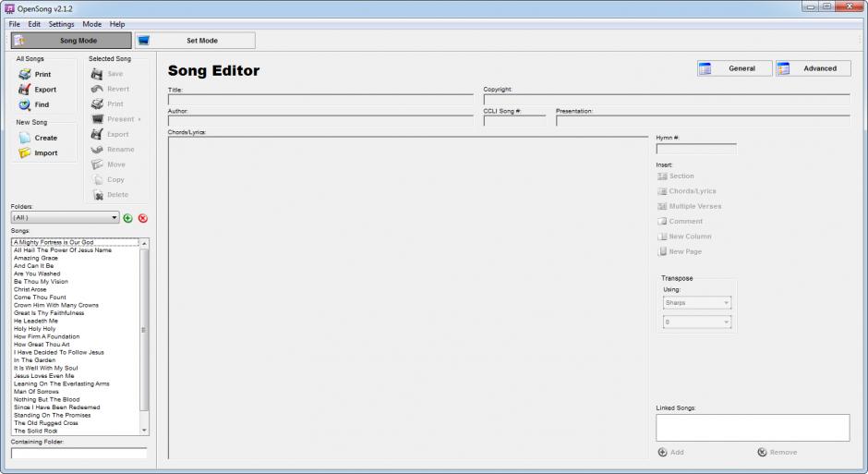Click the Hymn # field
The image size is (868, 474).
point(696,149)
